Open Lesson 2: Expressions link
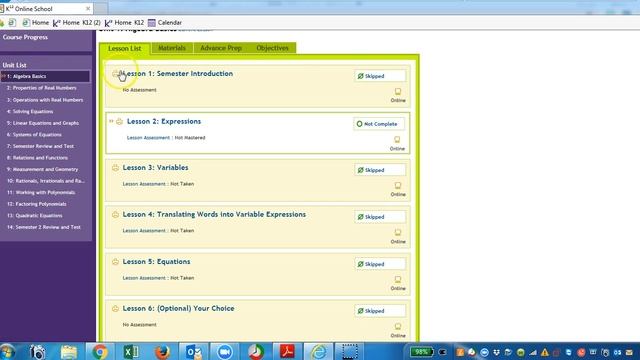The image size is (640, 360). click(x=164, y=121)
